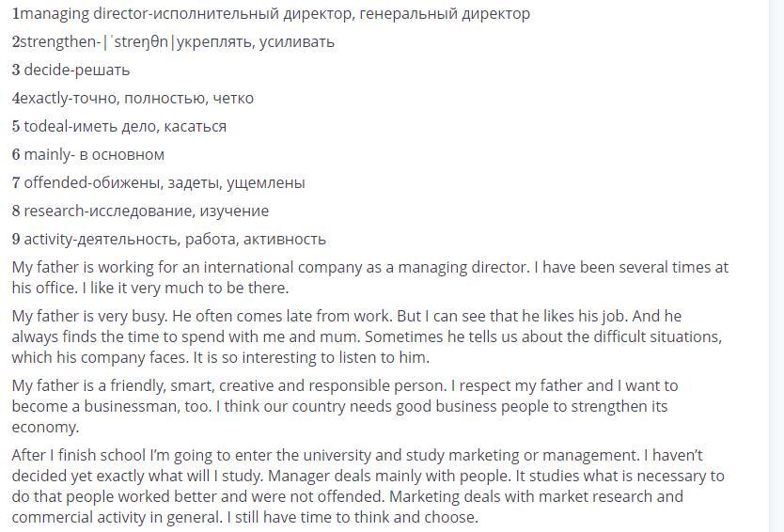The image size is (784, 532).
Task: Click the 'managing director' vocabulary line
Action: coord(271,13)
